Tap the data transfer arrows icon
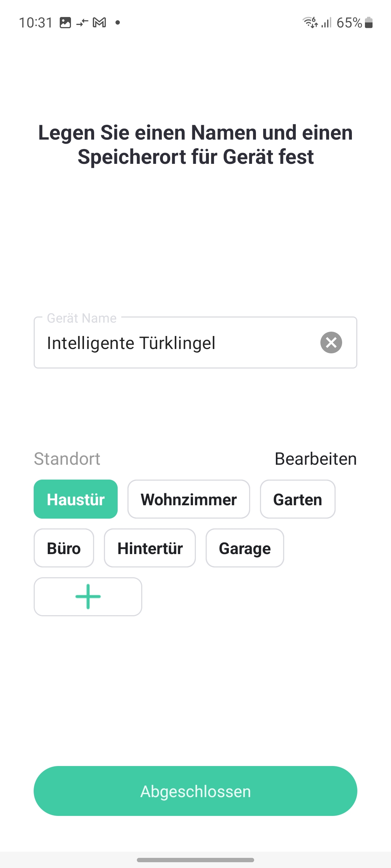The height and width of the screenshot is (868, 391). coord(82,23)
